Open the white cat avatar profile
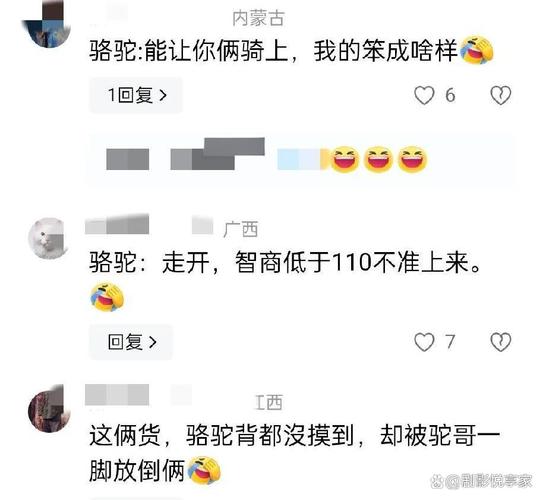 (48, 238)
